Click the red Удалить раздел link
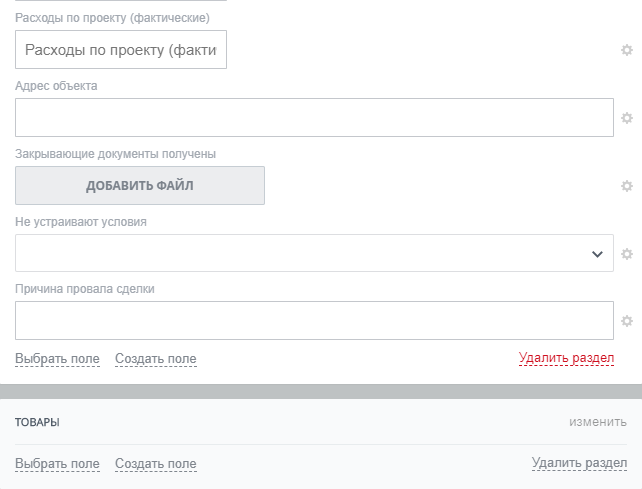The width and height of the screenshot is (642, 489). (x=566, y=358)
